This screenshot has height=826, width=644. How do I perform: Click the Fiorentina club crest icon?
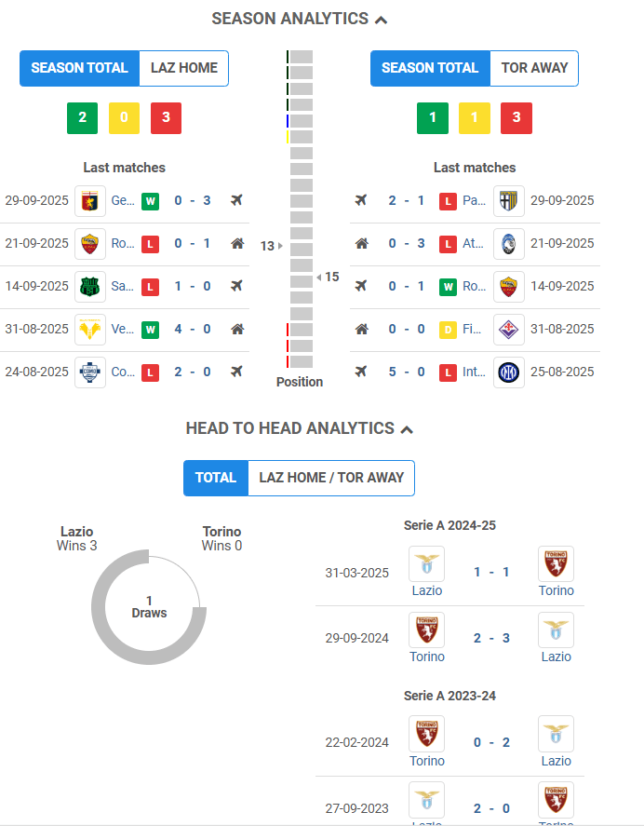(x=509, y=329)
